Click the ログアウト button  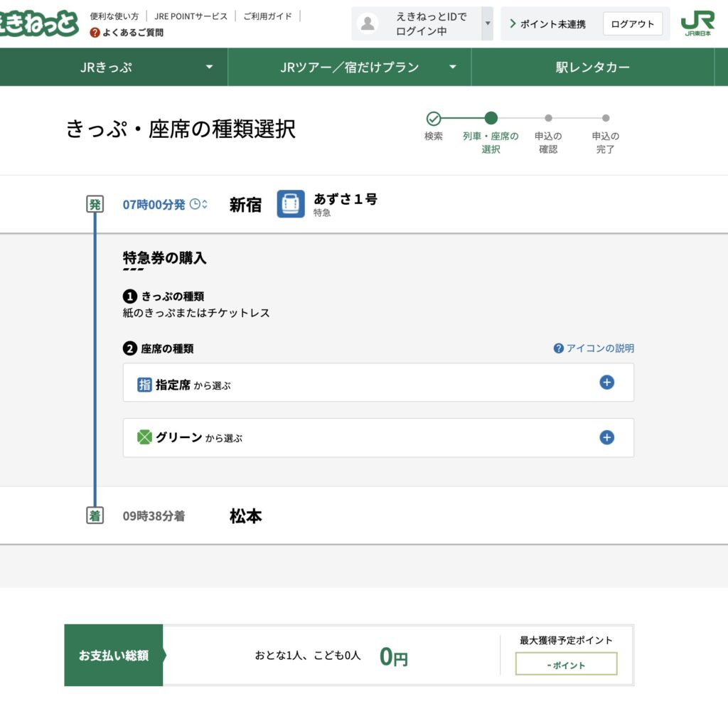[632, 23]
